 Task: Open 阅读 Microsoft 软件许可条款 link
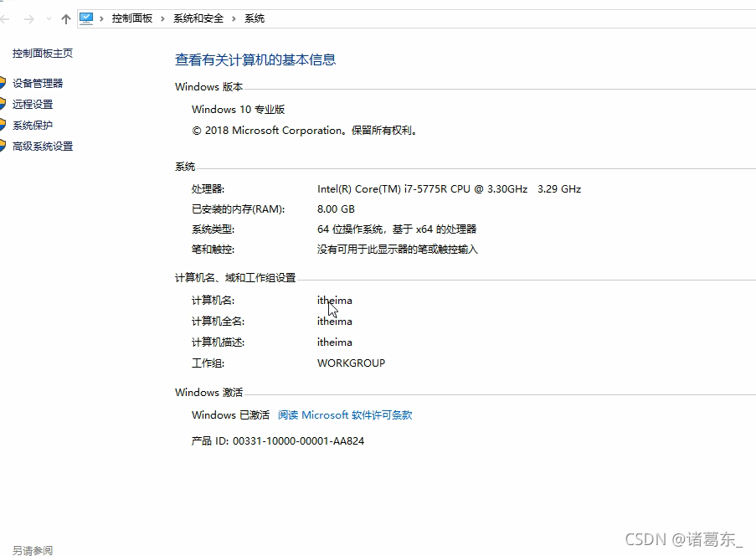pos(345,414)
